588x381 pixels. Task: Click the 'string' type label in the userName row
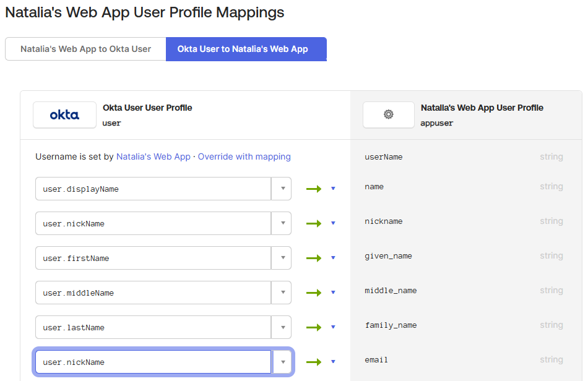click(x=551, y=156)
